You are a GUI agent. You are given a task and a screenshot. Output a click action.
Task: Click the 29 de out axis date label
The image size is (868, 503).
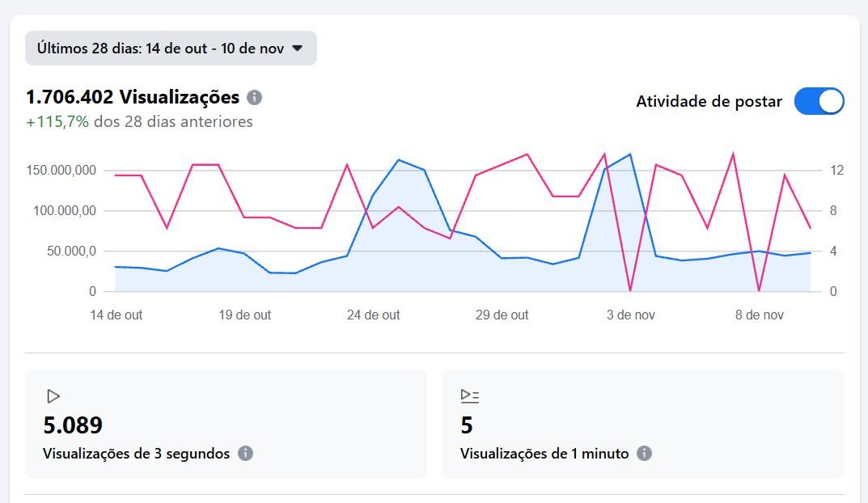click(x=502, y=315)
